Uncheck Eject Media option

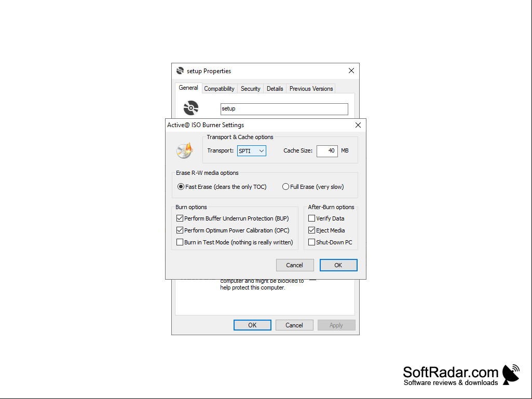326,230
